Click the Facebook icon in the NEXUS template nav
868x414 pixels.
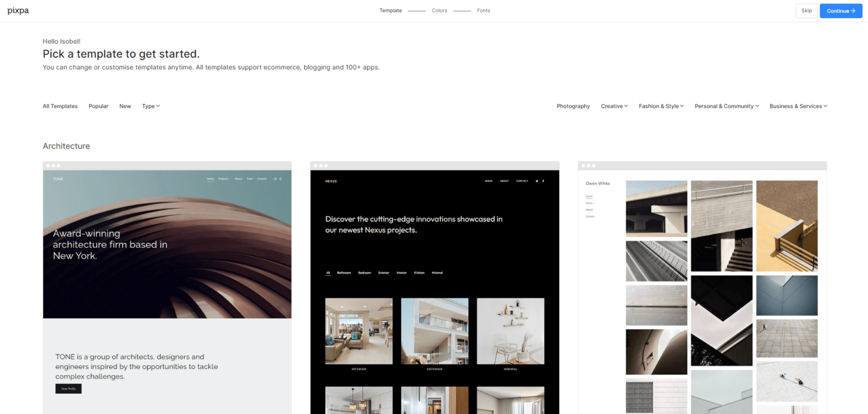(x=543, y=181)
